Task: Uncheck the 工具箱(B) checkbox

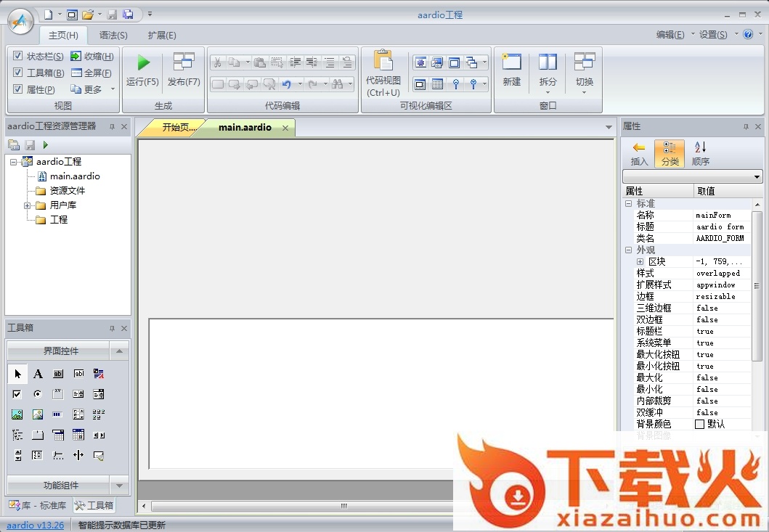Action: point(17,73)
